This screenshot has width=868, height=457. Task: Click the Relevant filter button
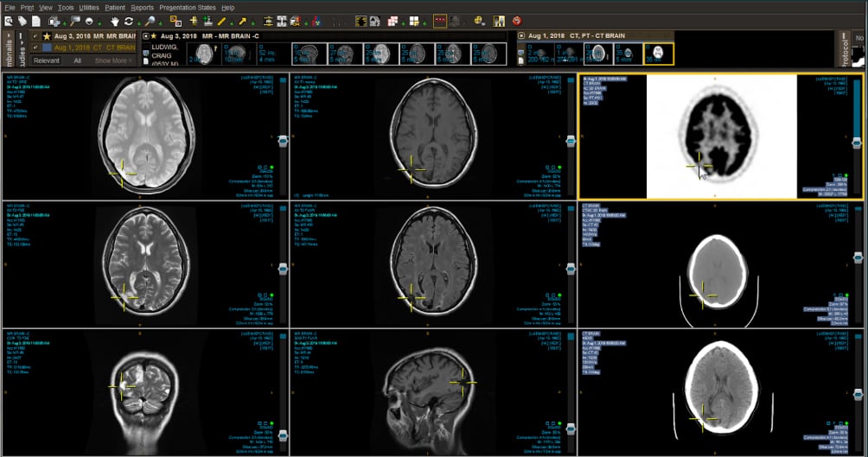(x=46, y=60)
